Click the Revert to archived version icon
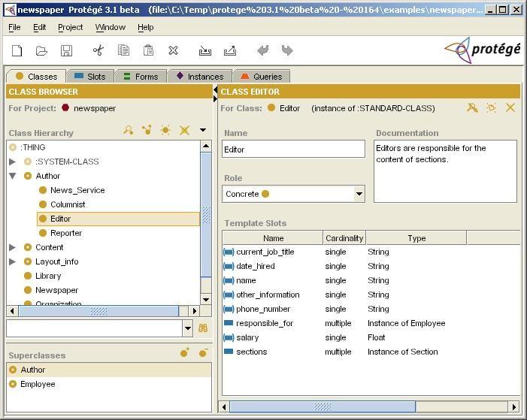Viewport: 527px width, 420px height. pyautogui.click(x=230, y=51)
